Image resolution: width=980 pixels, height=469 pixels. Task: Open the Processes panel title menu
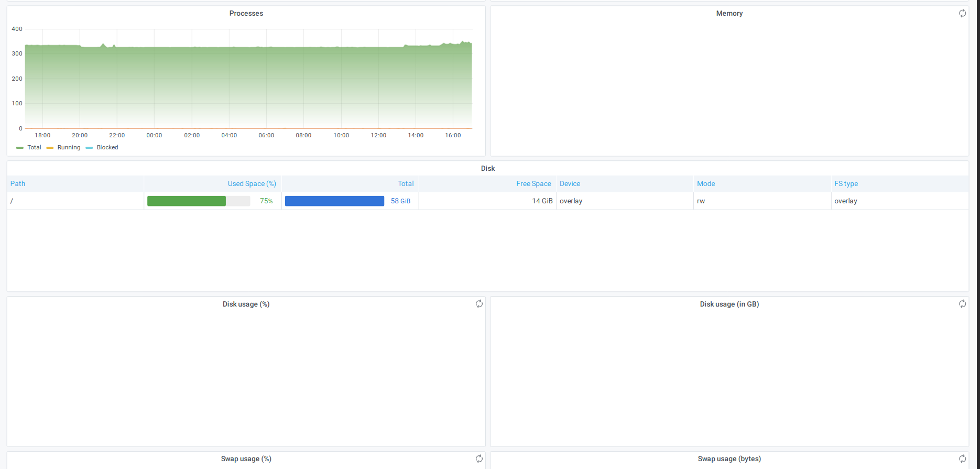[246, 13]
